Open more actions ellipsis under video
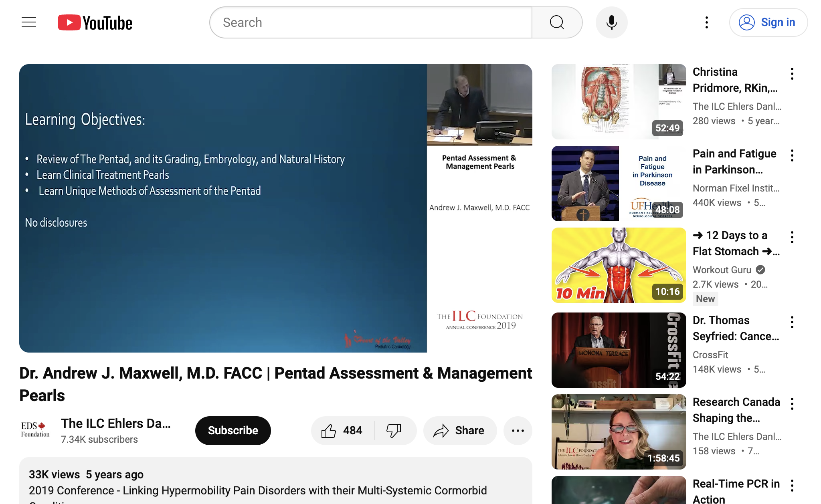 click(x=518, y=431)
